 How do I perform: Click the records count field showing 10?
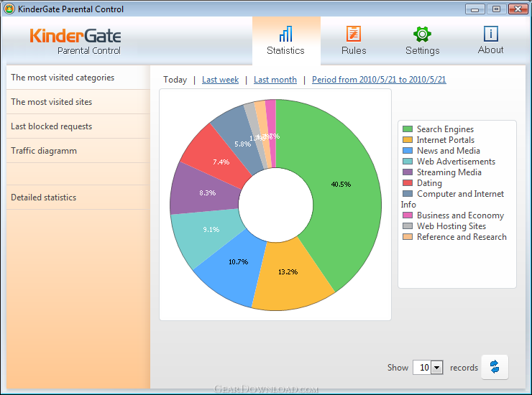pyautogui.click(x=423, y=367)
